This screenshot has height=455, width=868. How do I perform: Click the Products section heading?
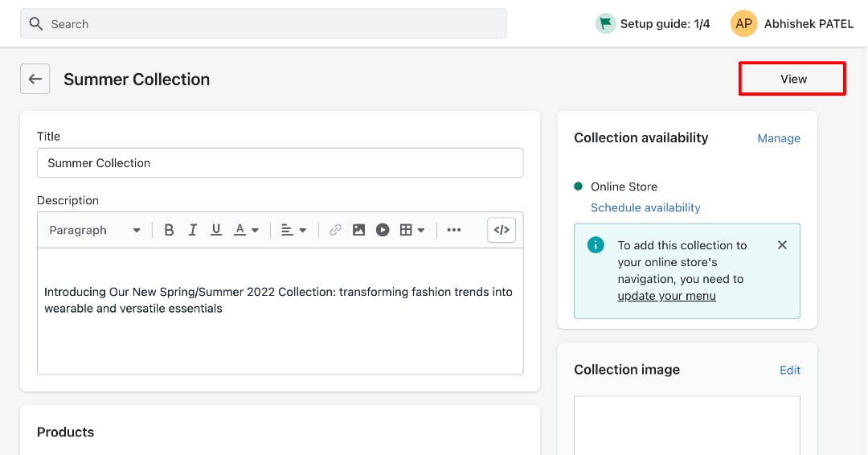pyautogui.click(x=65, y=432)
